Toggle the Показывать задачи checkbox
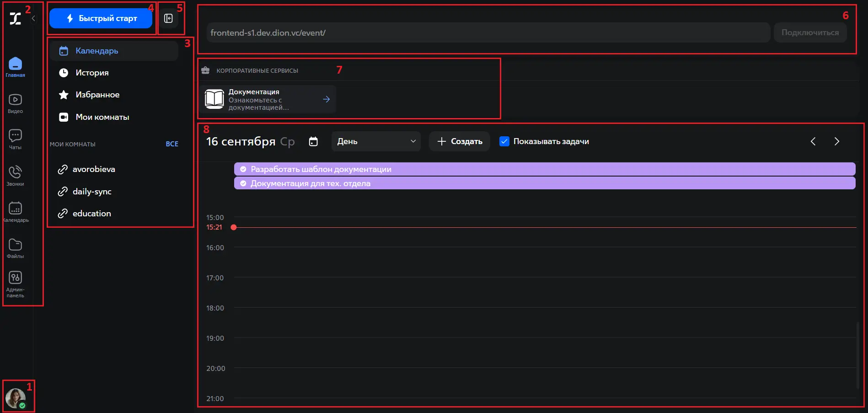 (x=504, y=141)
